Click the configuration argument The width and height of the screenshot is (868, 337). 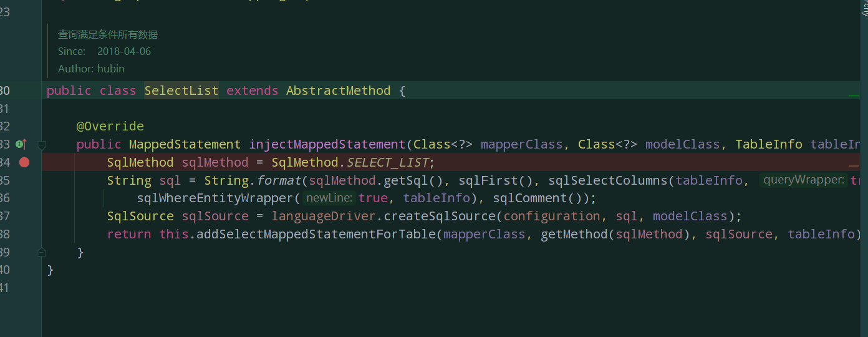[552, 216]
